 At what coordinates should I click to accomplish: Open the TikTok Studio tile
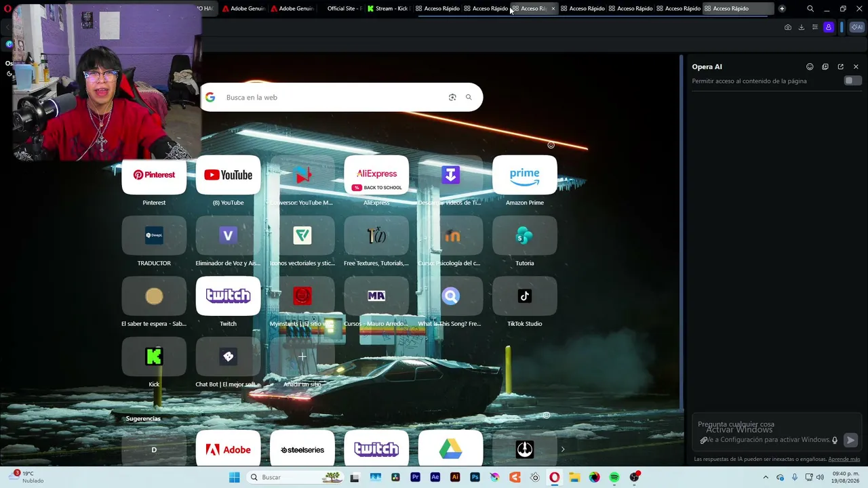[x=525, y=296]
